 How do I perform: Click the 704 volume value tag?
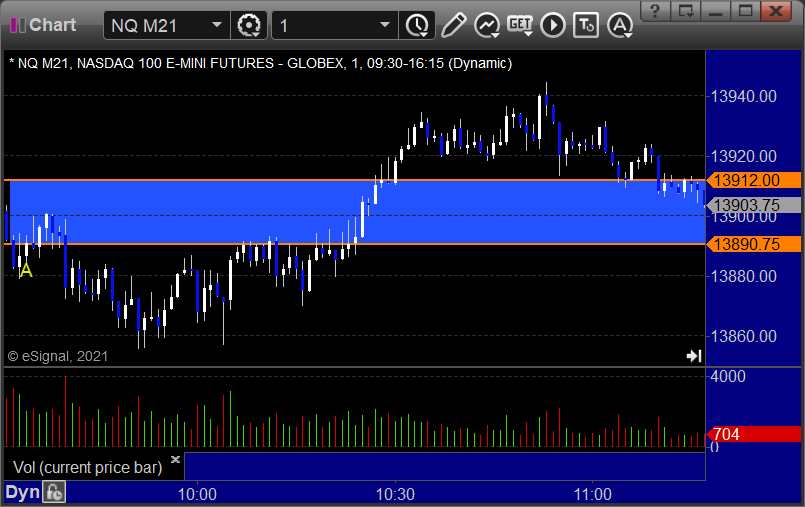753,434
